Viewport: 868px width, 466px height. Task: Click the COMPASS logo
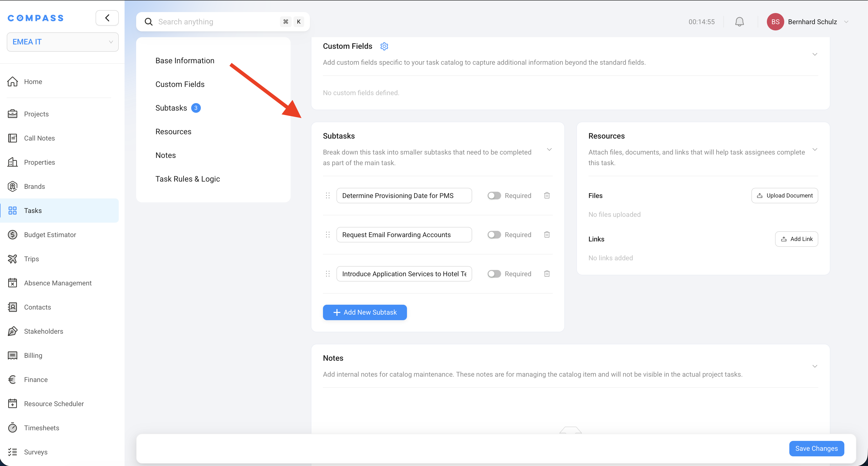pyautogui.click(x=36, y=18)
